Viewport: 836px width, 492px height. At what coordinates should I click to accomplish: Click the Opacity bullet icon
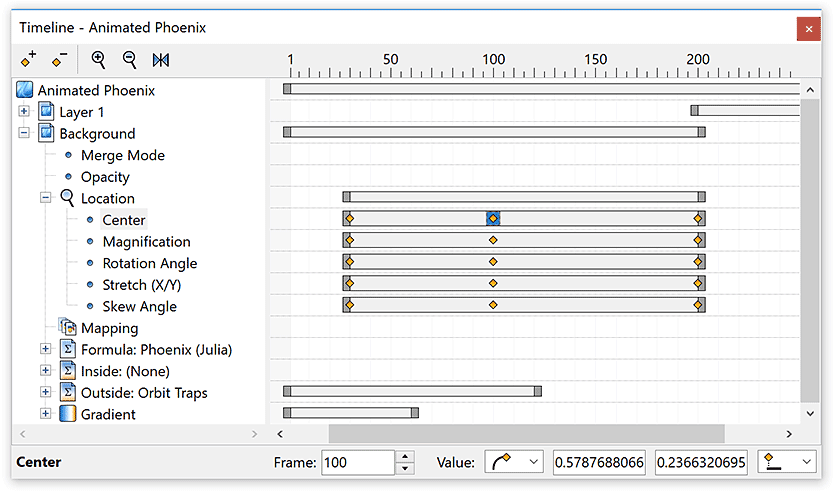click(x=68, y=176)
